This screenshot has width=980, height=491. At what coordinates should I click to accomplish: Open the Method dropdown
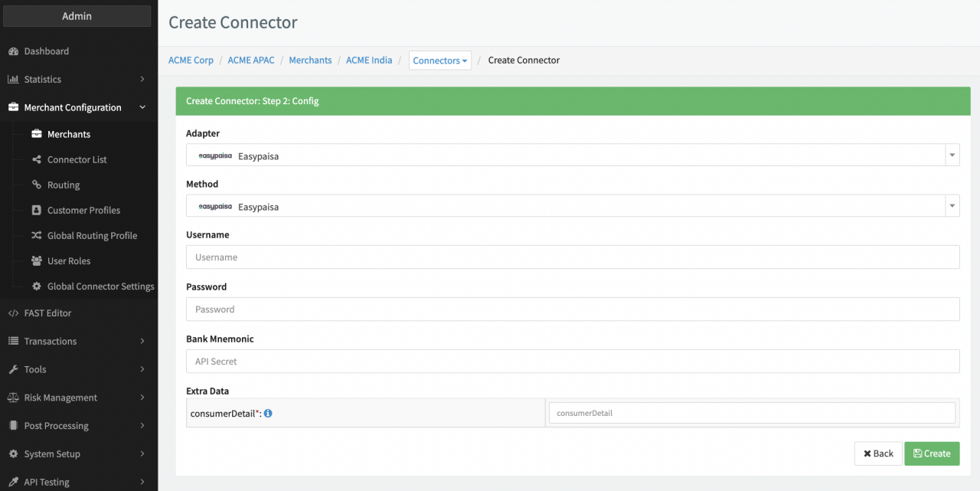point(572,206)
